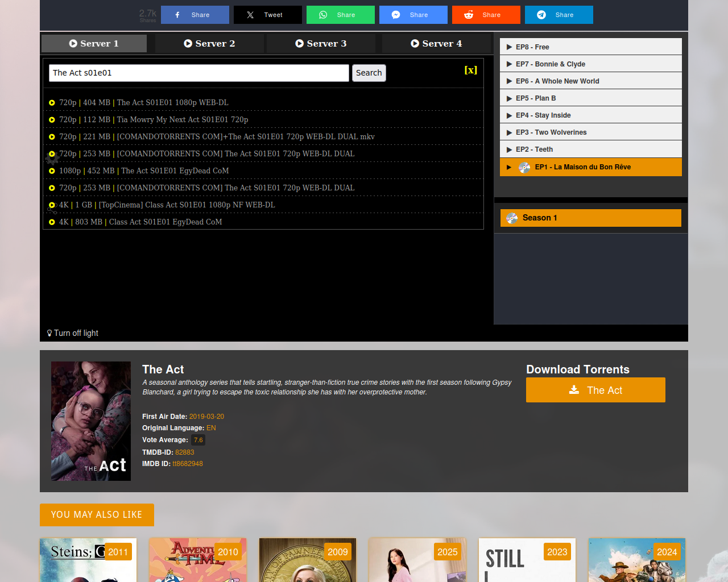
Task: Close search results panel with [x]
Action: point(470,70)
